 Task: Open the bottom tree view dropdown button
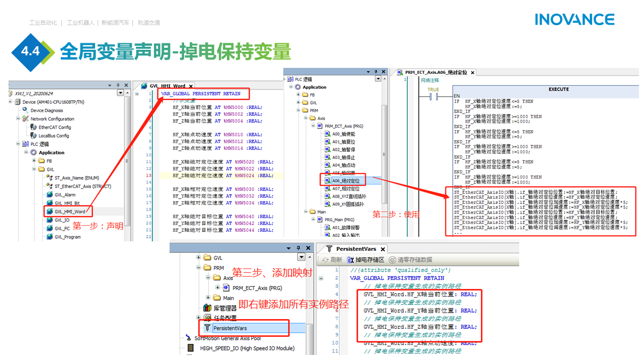pyautogui.click(x=301, y=257)
